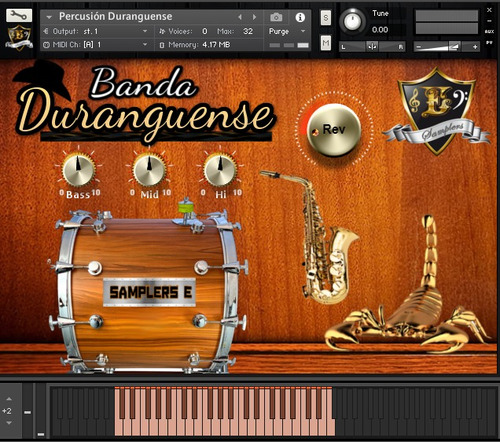
Task: Shift the keyboard octave up with the arrow
Action: 9,399
